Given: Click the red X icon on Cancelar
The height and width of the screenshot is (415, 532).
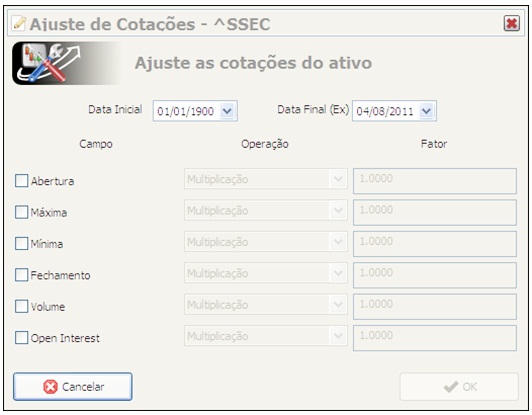Looking at the screenshot, I should coord(51,386).
